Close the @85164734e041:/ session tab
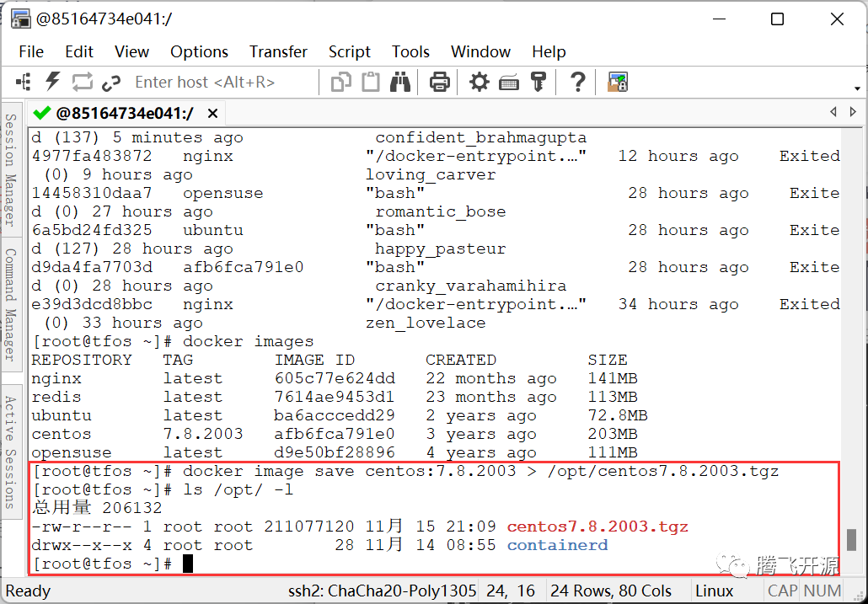 tap(212, 114)
